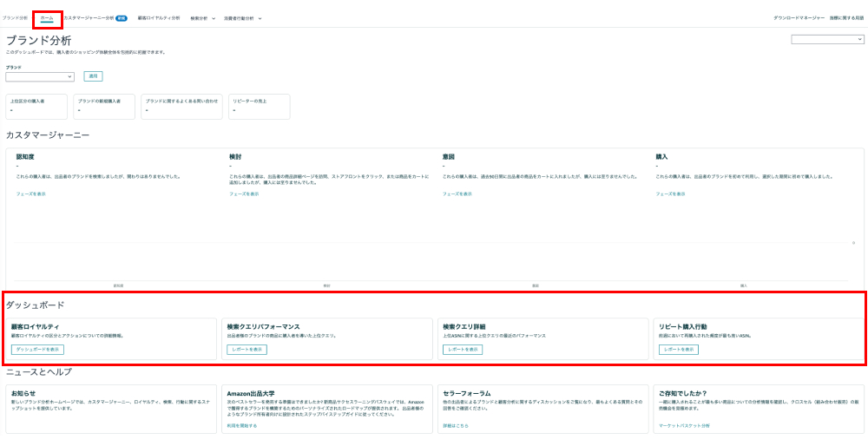
Task: Click 詳細はこちら in セラーフォーラム card
Action: (x=456, y=426)
